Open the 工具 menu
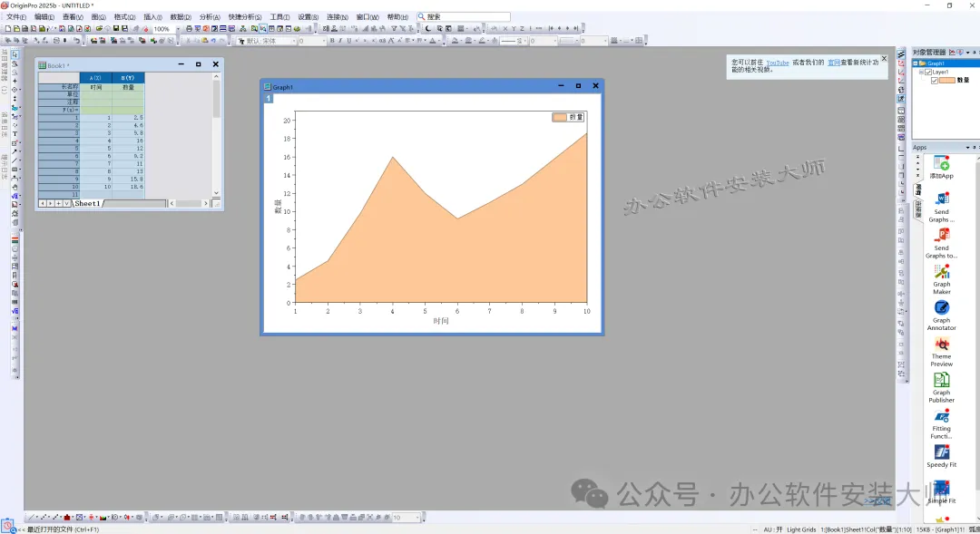 click(279, 17)
